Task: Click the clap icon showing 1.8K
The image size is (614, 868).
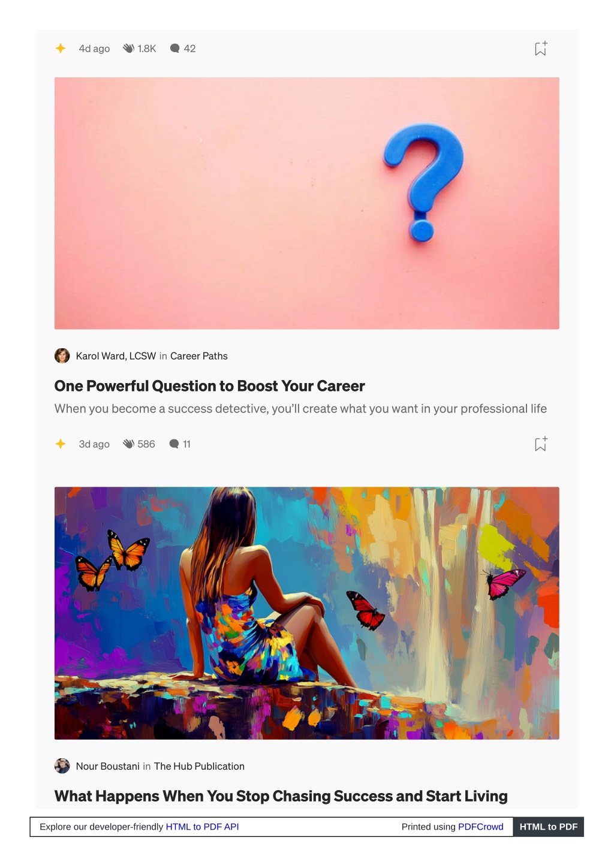Action: [x=128, y=49]
